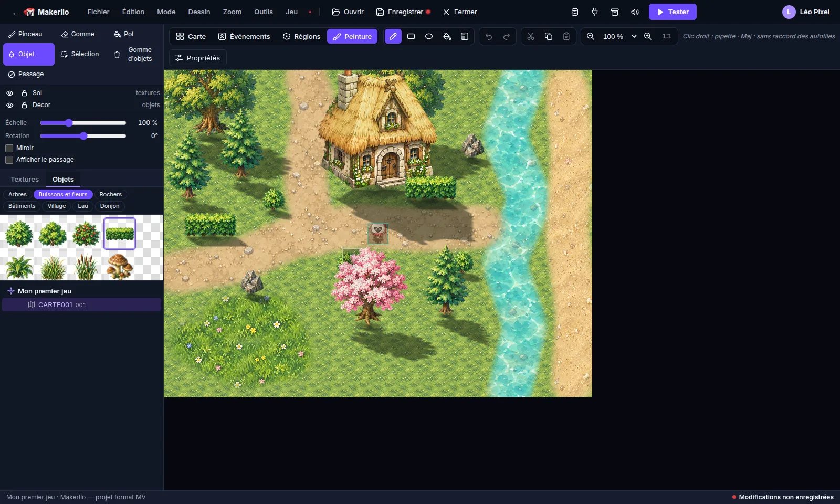
Task: Open the Outils menu
Action: [x=264, y=12]
